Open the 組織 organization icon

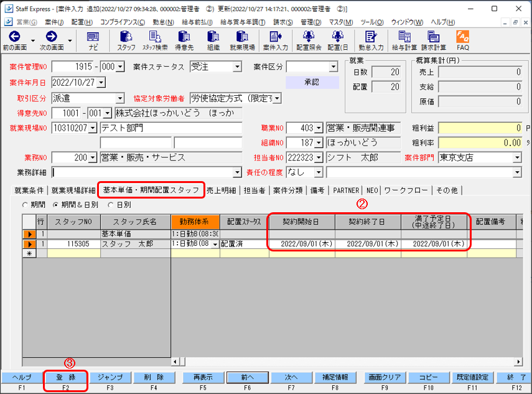(x=213, y=40)
